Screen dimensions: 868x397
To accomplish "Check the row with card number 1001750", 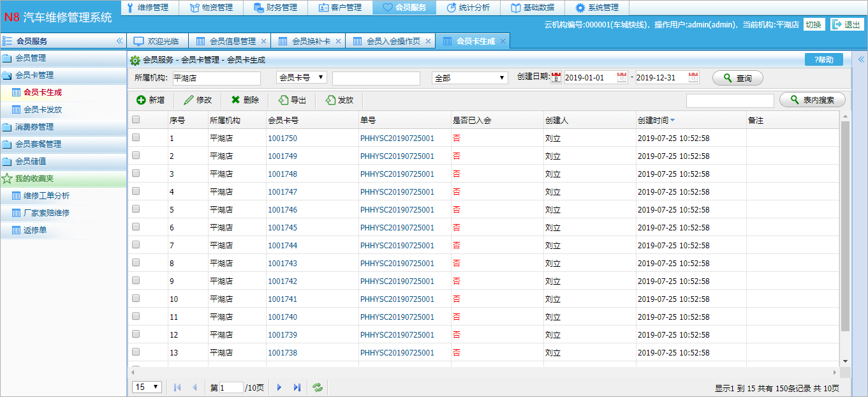I will 136,137.
